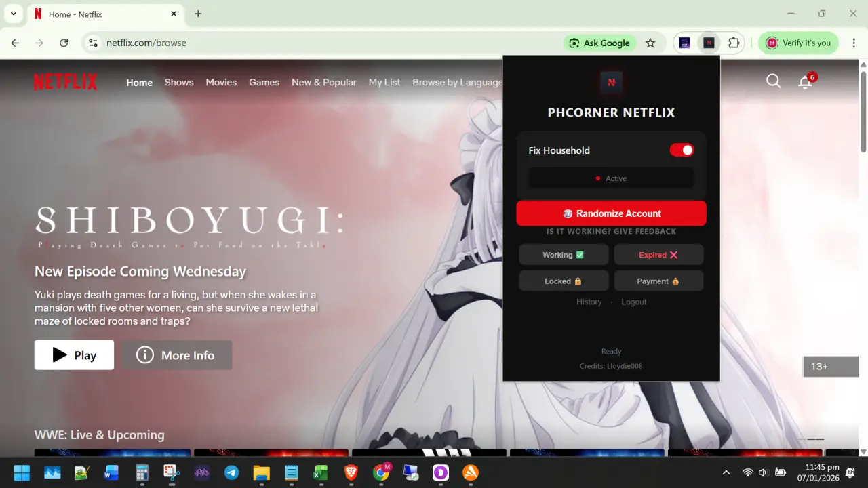Open the Extensions puzzle menu
Viewport: 868px width, 488px height.
(733, 43)
